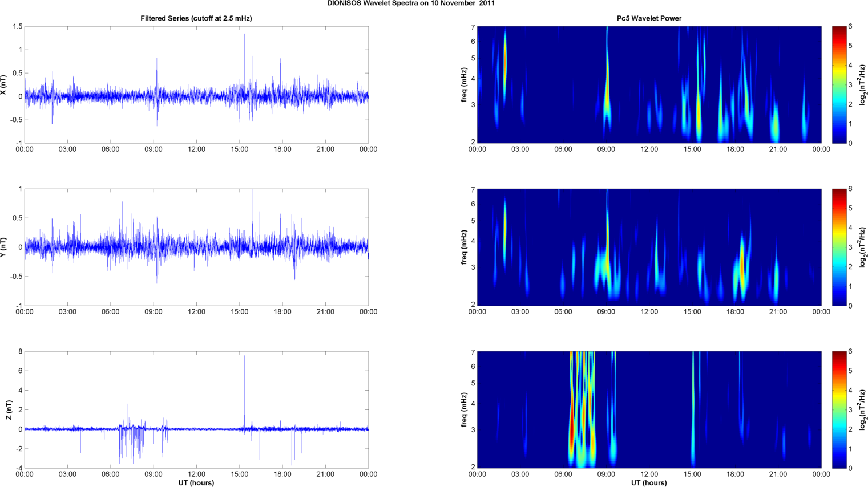Click the "Z (nT)" axis label
This screenshot has width=868, height=487.
9,410
